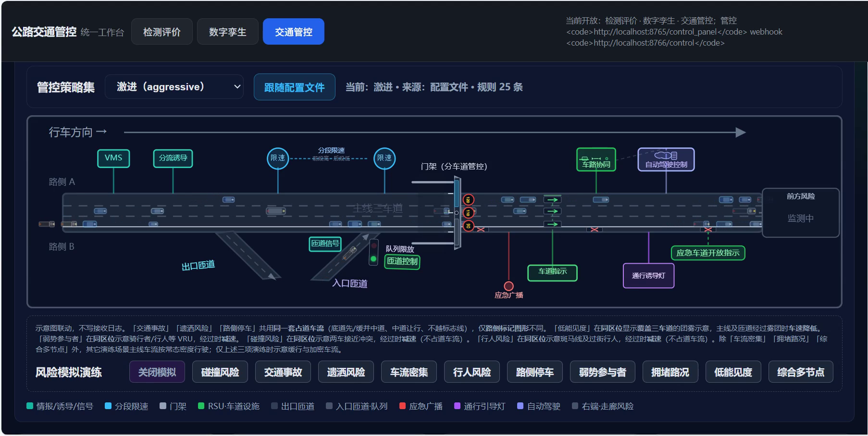Click the top-lane green arrow sign
868x436 pixels.
tap(553, 200)
